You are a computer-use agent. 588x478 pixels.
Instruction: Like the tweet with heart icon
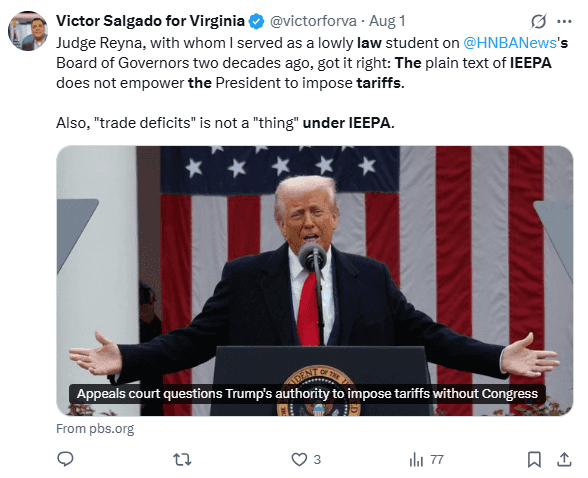pos(299,459)
